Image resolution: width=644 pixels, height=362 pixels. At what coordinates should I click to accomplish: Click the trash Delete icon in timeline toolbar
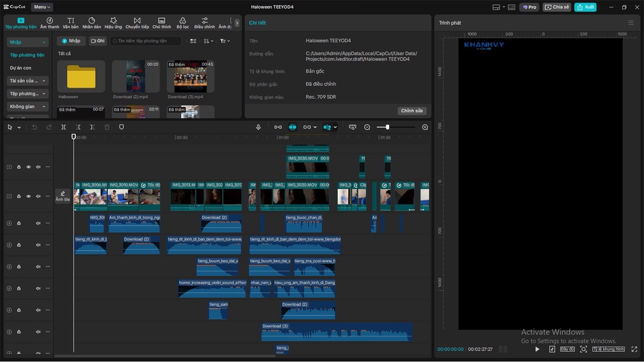[107, 127]
